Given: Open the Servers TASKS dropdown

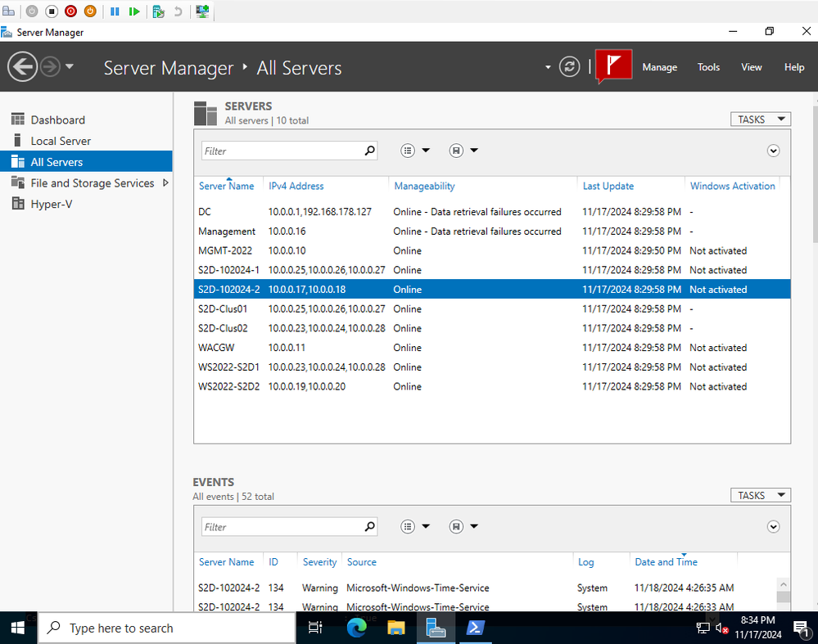Looking at the screenshot, I should coord(761,119).
